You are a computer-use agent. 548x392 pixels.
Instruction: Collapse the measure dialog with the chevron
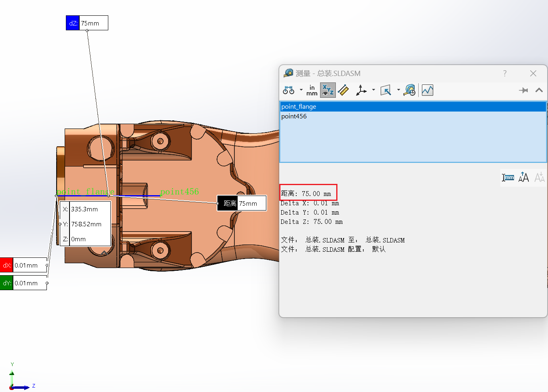point(539,90)
